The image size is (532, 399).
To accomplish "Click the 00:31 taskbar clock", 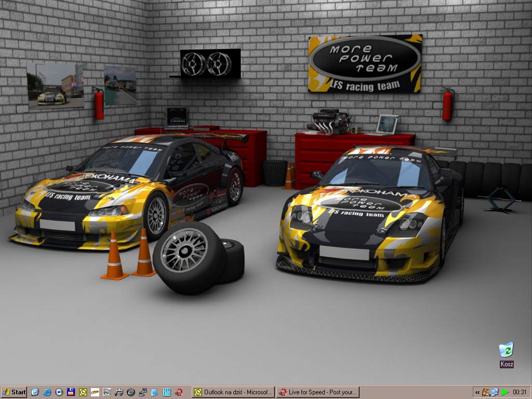I will (520, 393).
